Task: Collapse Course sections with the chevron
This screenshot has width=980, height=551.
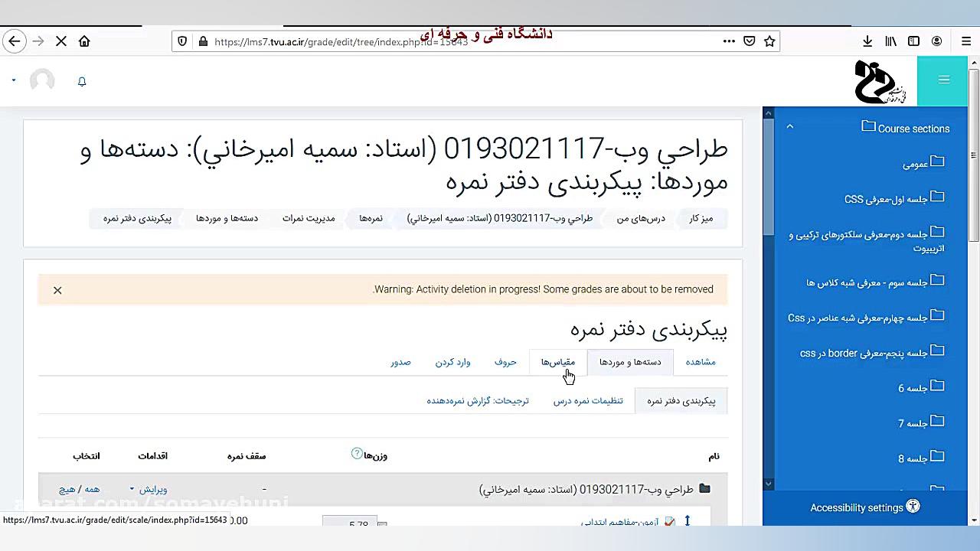Action: 790,126
